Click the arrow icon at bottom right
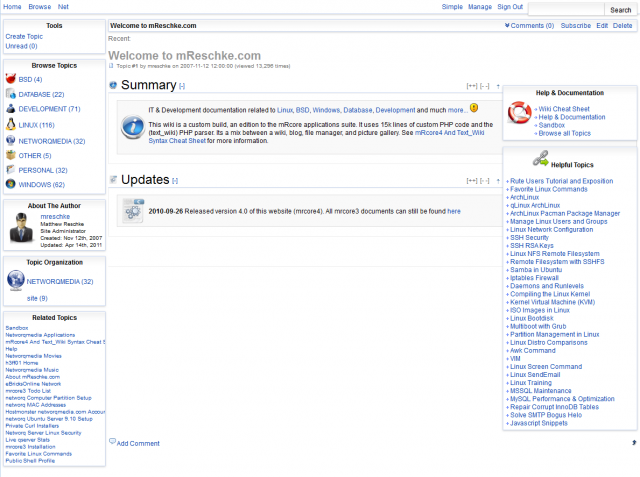 634,442
